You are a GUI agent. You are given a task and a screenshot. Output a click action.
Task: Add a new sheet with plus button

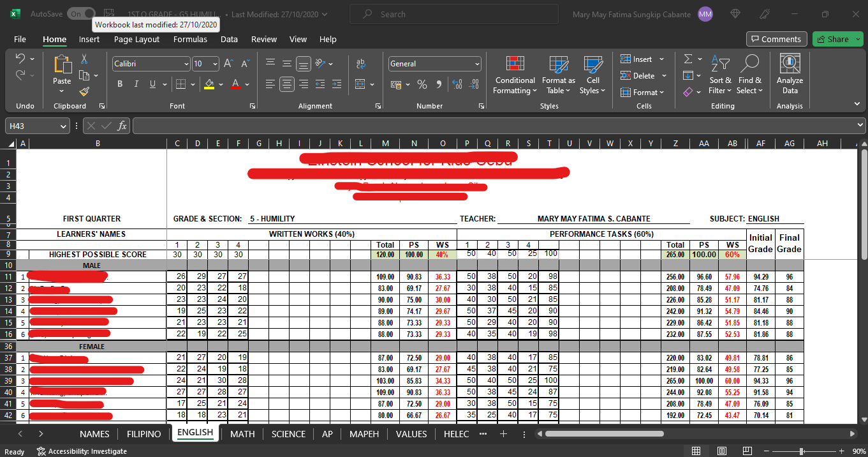(503, 434)
